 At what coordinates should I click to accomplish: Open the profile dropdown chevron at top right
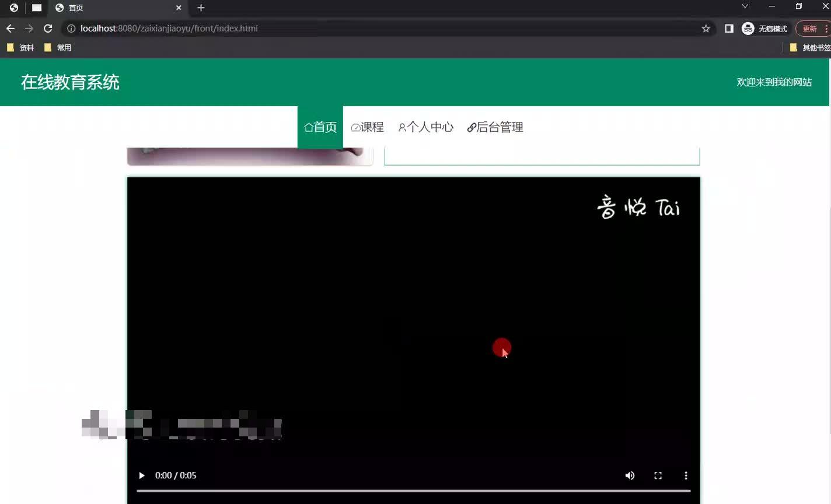click(x=745, y=6)
